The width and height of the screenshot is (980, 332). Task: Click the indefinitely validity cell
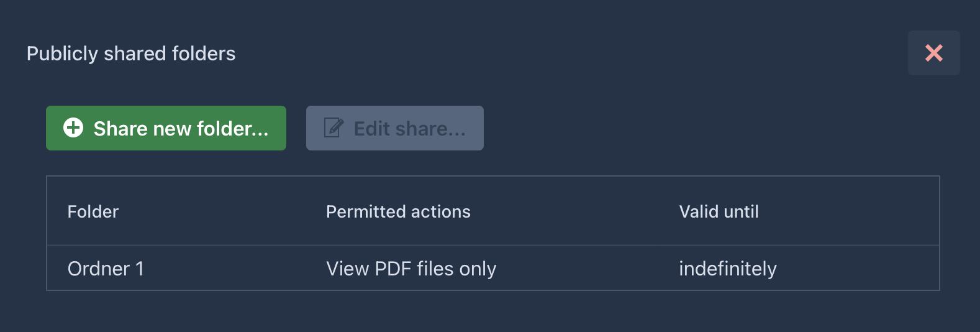click(727, 269)
